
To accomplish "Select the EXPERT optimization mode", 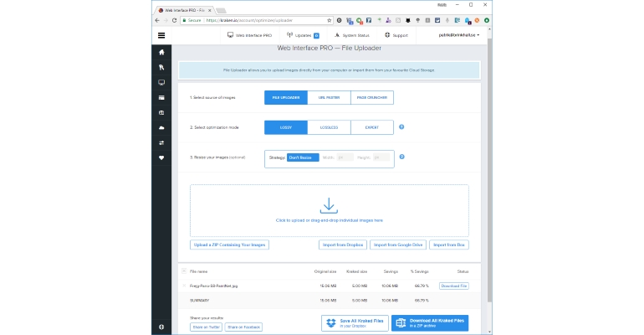I will (x=372, y=127).
